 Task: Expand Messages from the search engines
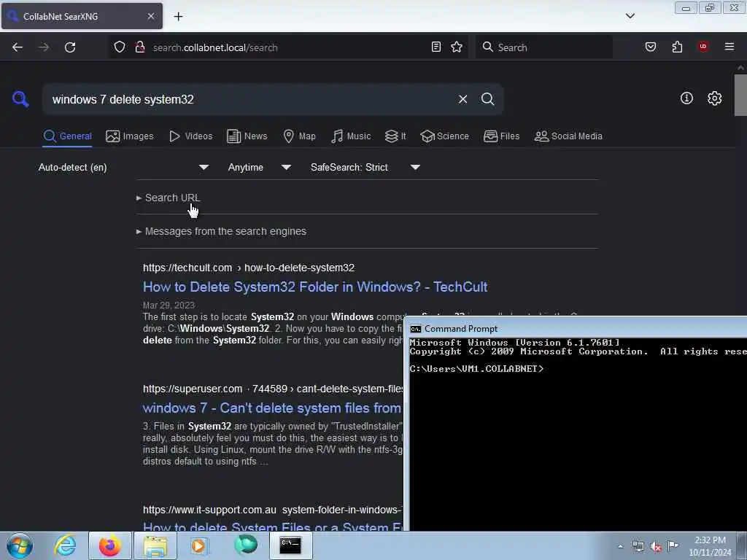coord(222,231)
